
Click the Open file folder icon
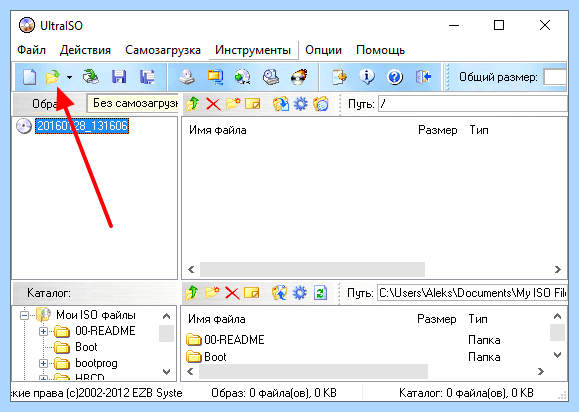tap(52, 77)
